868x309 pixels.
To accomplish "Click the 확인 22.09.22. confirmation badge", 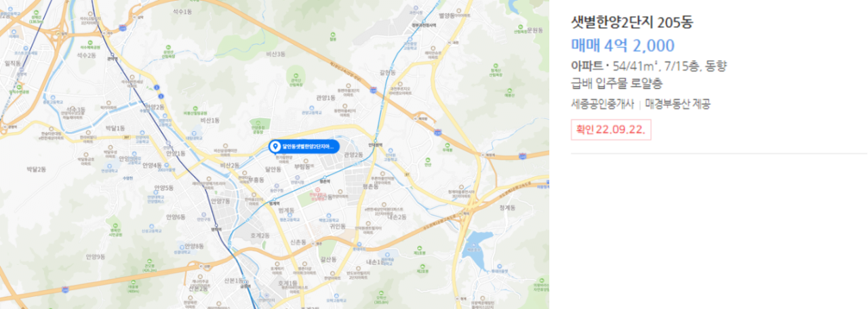I will click(611, 129).
